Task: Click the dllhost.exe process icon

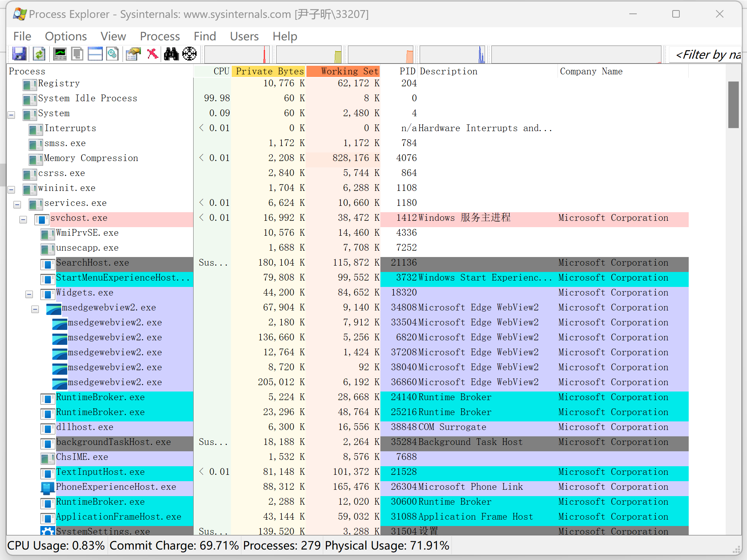Action: point(47,429)
